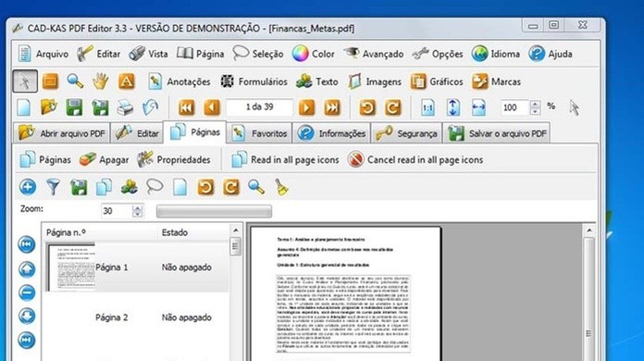644x361 pixels.
Task: Click the single green floppy save icon
Action: tap(74, 107)
